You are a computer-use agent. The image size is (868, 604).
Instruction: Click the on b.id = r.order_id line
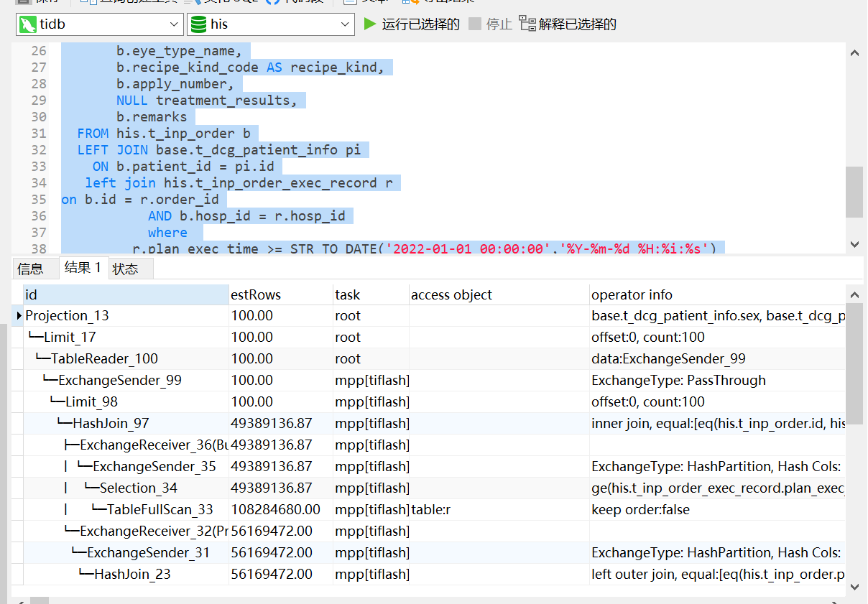point(140,200)
